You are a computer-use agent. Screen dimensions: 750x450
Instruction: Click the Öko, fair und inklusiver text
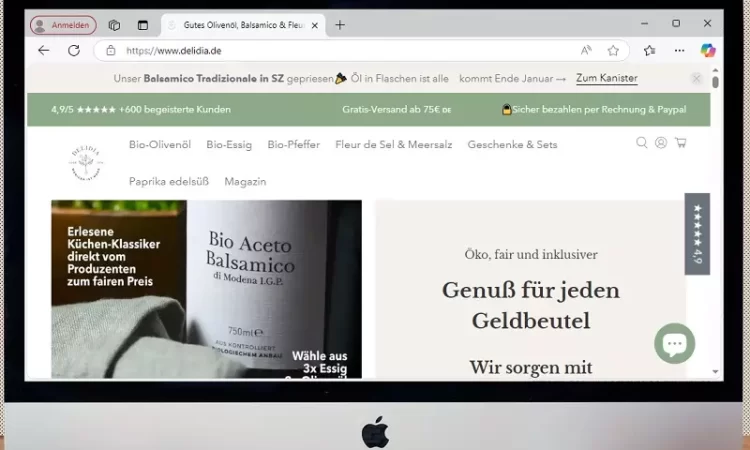click(531, 254)
